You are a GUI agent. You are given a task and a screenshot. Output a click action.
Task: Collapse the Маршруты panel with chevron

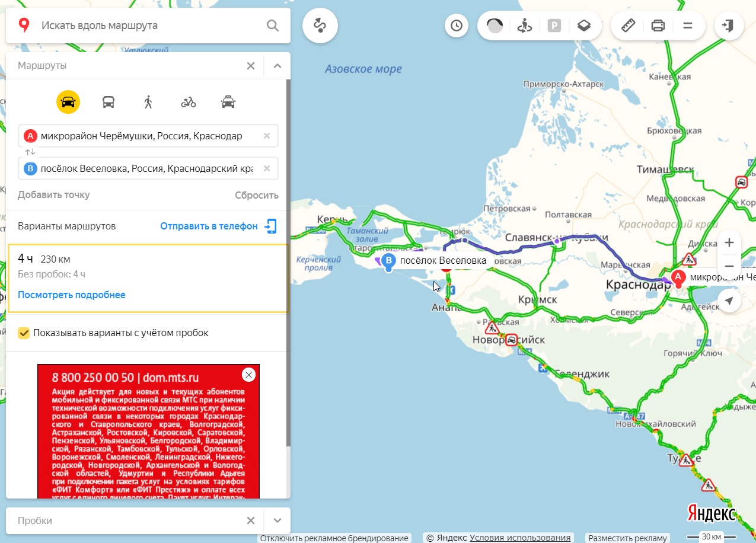point(277,66)
